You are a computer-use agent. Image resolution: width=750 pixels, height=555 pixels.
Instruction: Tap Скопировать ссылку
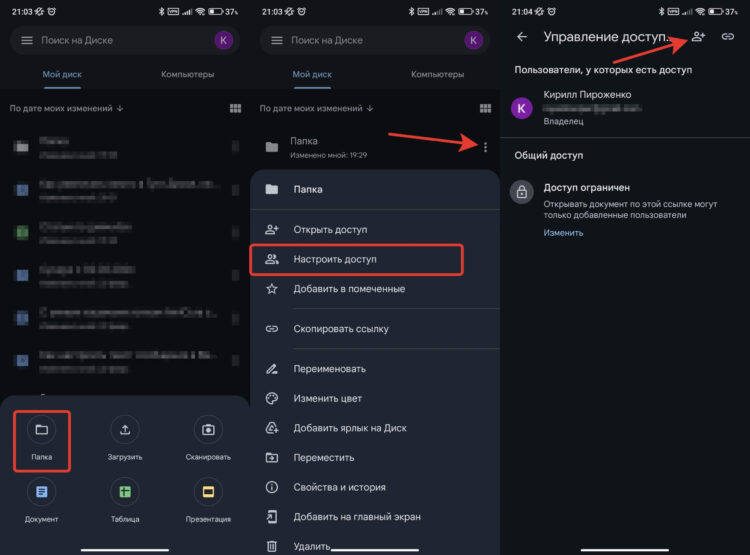375,329
